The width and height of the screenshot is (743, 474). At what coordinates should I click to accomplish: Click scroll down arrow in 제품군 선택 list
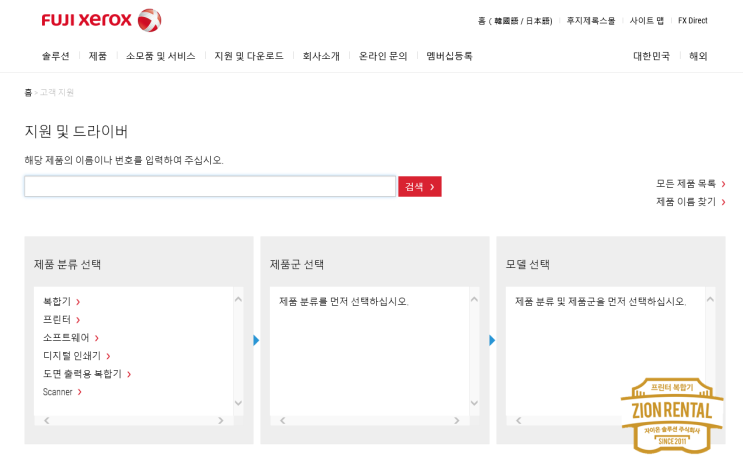coord(474,403)
